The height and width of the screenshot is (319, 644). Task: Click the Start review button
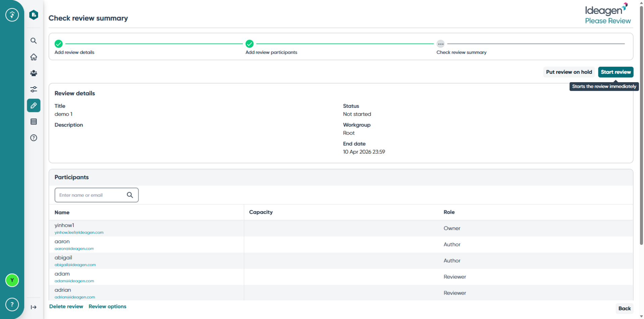(616, 72)
